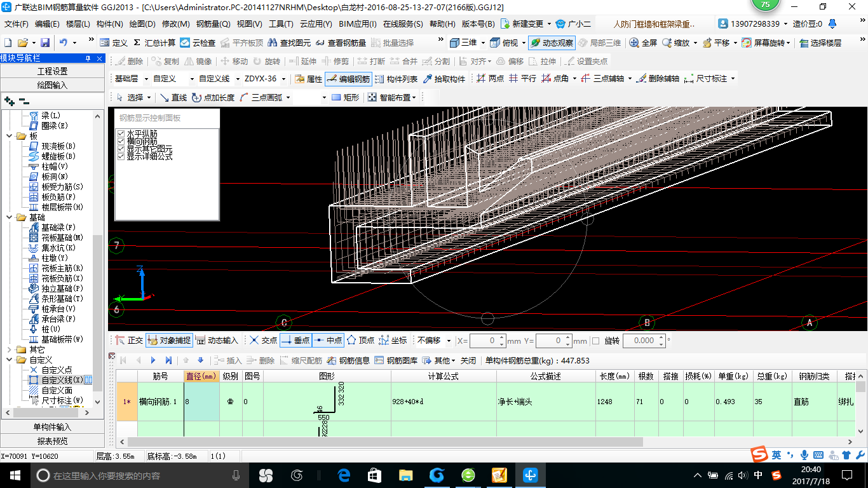The height and width of the screenshot is (488, 868).
Task: Select 直线 line drawing tool
Action: point(173,97)
